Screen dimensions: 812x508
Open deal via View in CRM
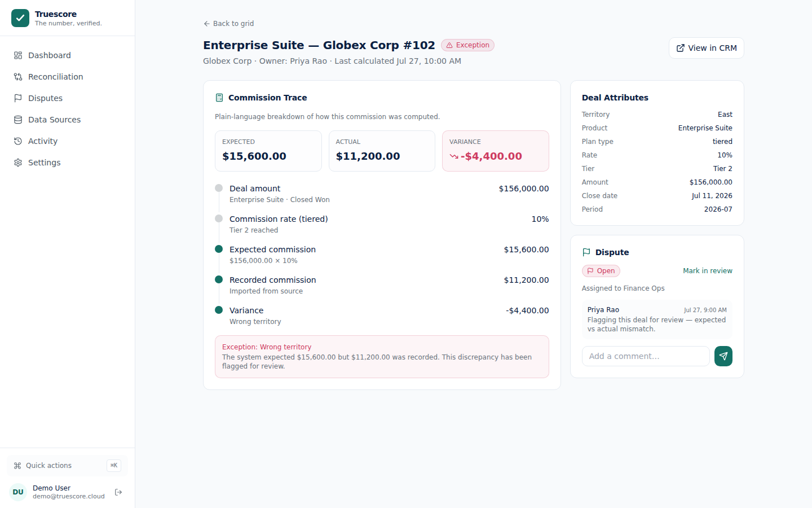point(707,48)
